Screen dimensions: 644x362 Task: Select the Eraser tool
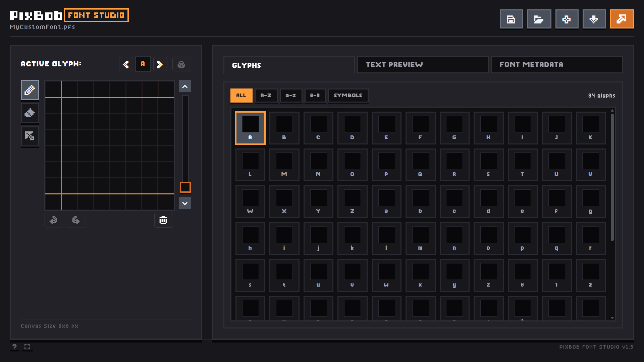[x=30, y=113]
